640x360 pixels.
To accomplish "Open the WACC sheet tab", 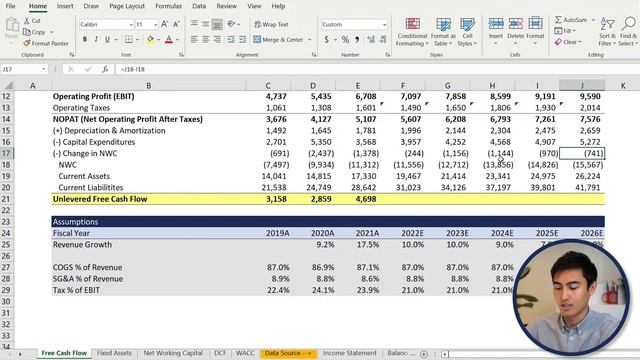I will click(x=245, y=353).
